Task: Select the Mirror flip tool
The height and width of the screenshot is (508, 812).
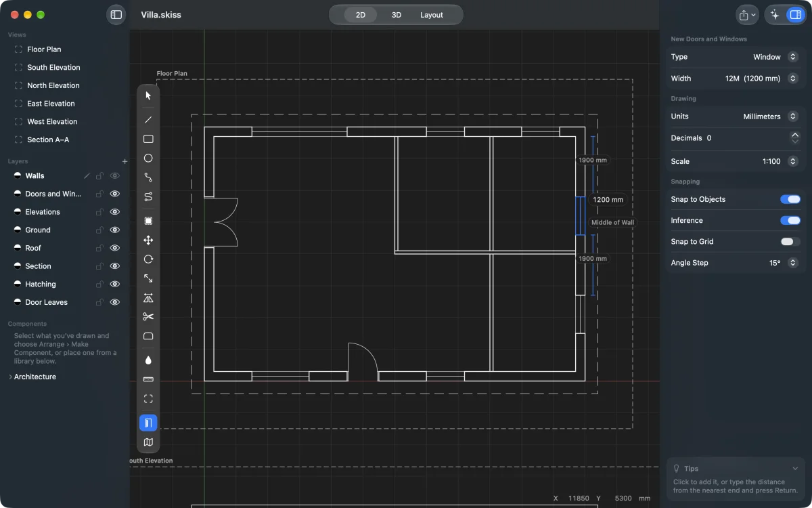Action: coord(148,298)
